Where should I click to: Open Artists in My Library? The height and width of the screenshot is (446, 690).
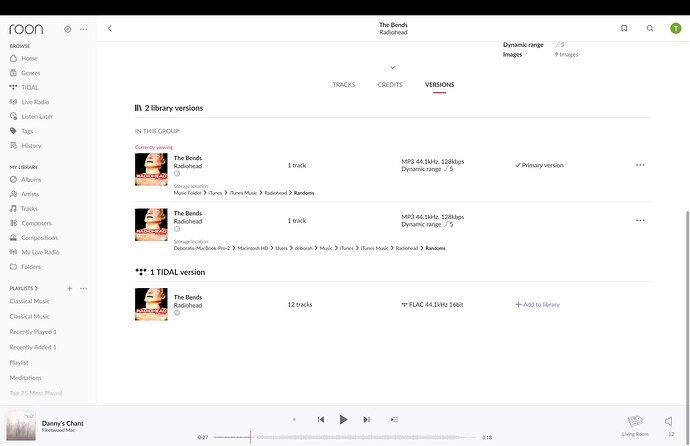coord(25,194)
